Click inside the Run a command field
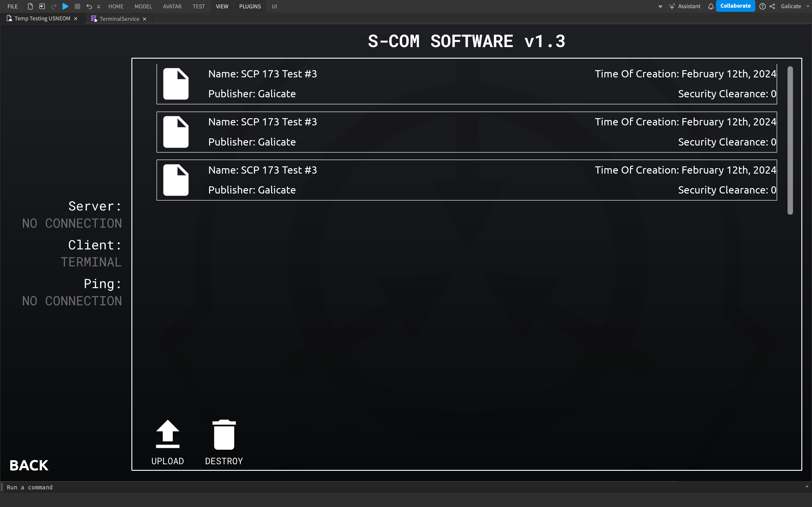Viewport: 812px width, 507px height. click(201, 487)
